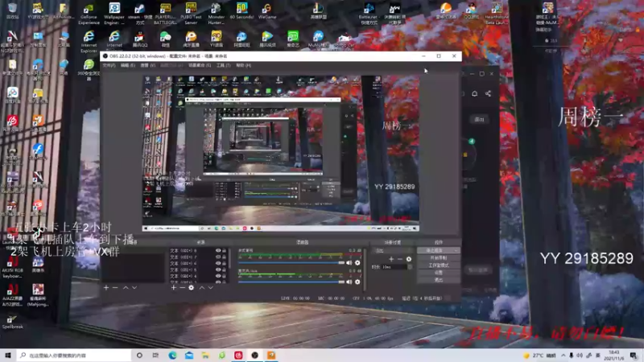The width and height of the screenshot is (644, 362).
Task: Open Monster Hunter desktop shortcut
Action: click(216, 14)
